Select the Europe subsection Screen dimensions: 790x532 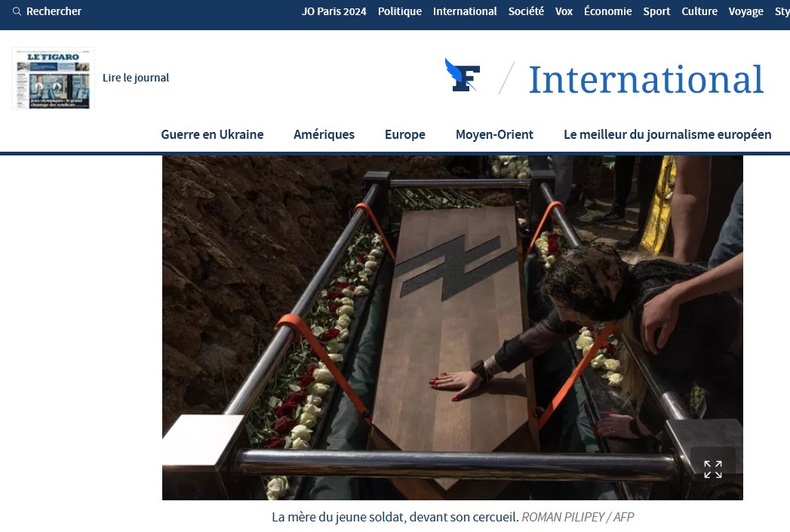[x=405, y=134]
